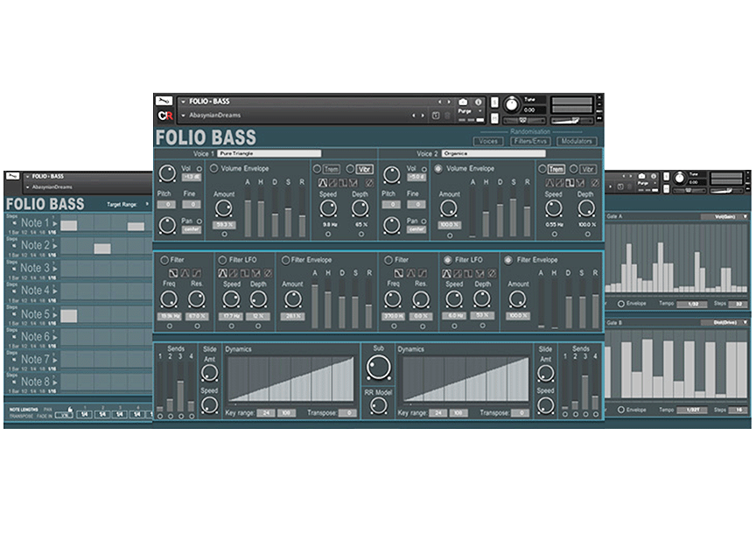This screenshot has width=756, height=548.
Task: Open the Kontakt info icon in the header
Action: [x=479, y=101]
